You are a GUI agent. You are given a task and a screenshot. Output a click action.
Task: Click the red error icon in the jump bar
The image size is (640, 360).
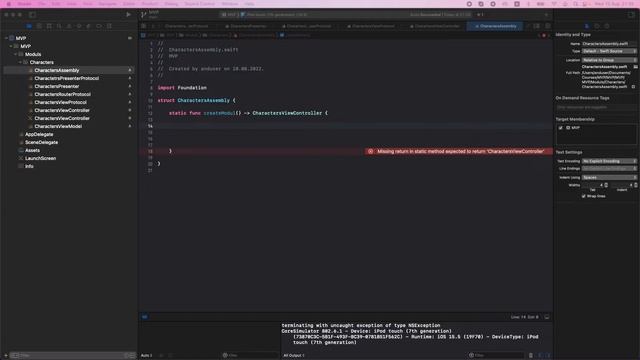[544, 36]
